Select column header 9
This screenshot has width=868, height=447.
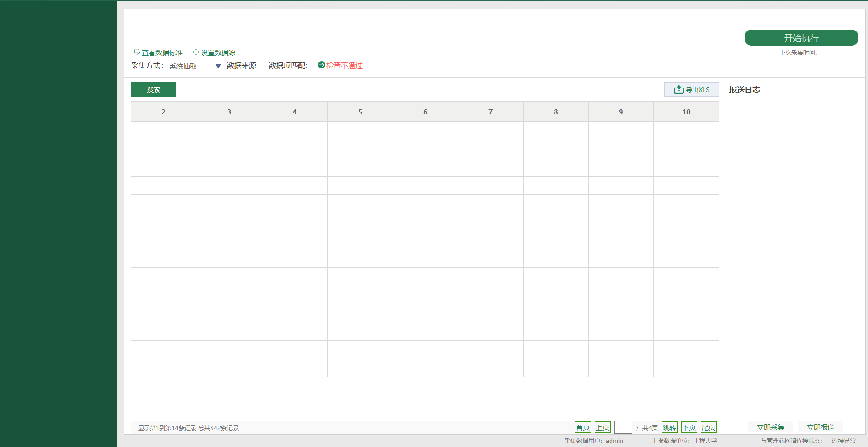(x=621, y=112)
